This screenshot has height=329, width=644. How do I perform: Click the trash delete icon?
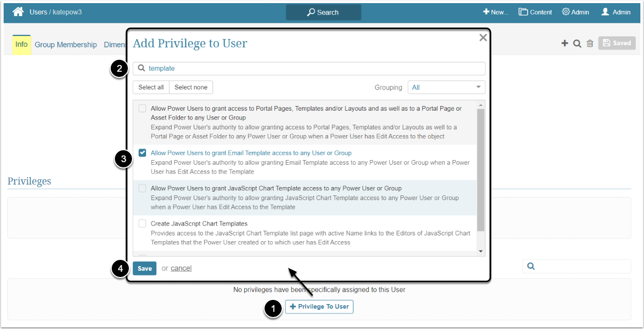[x=590, y=44]
